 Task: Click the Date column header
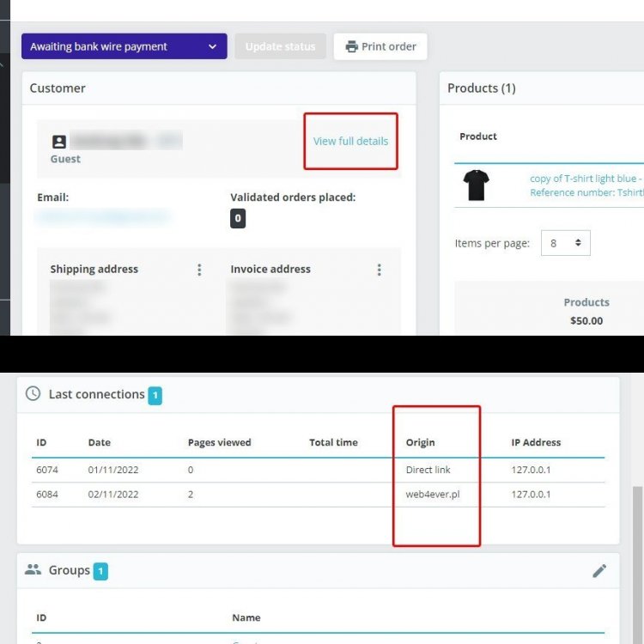coord(100,442)
